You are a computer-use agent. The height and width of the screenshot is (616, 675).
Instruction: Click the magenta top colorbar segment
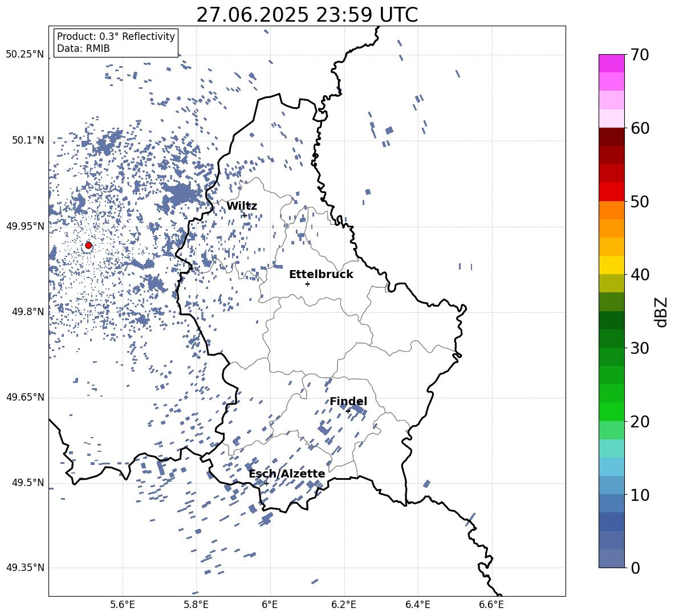[x=611, y=63]
